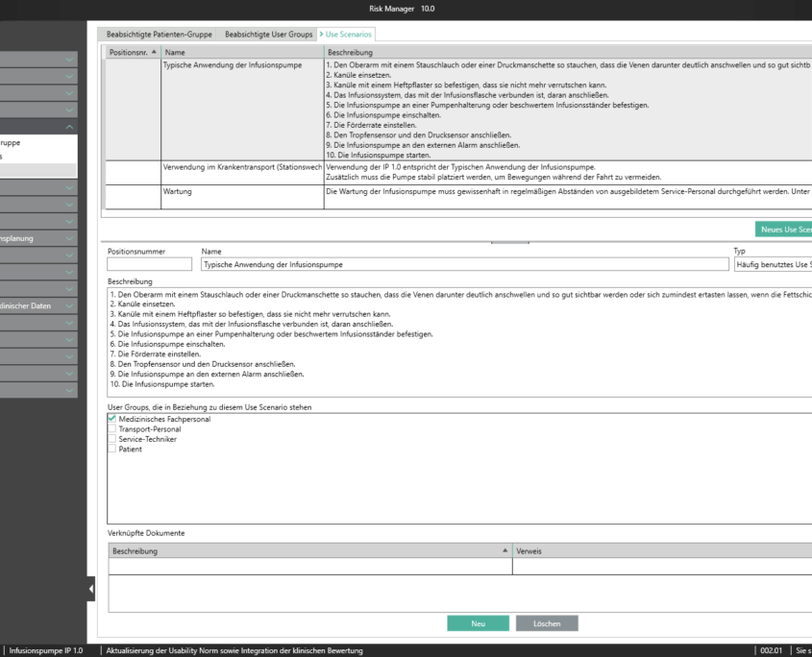Viewport: 812px width, 657px height.
Task: Expand the sidebar section ending in 'nsplanung'
Action: point(69,238)
